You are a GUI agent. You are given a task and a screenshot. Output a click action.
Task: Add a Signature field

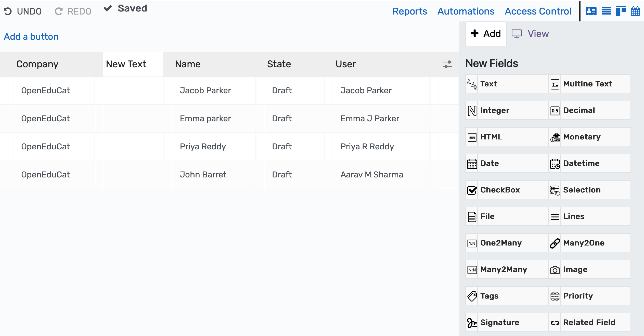click(506, 322)
